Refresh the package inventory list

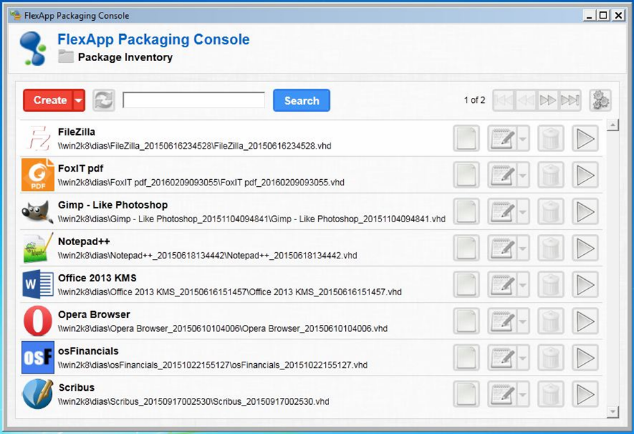tap(104, 100)
